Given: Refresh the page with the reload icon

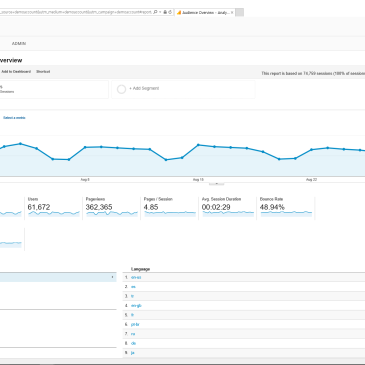Looking at the screenshot, I should [170, 12].
